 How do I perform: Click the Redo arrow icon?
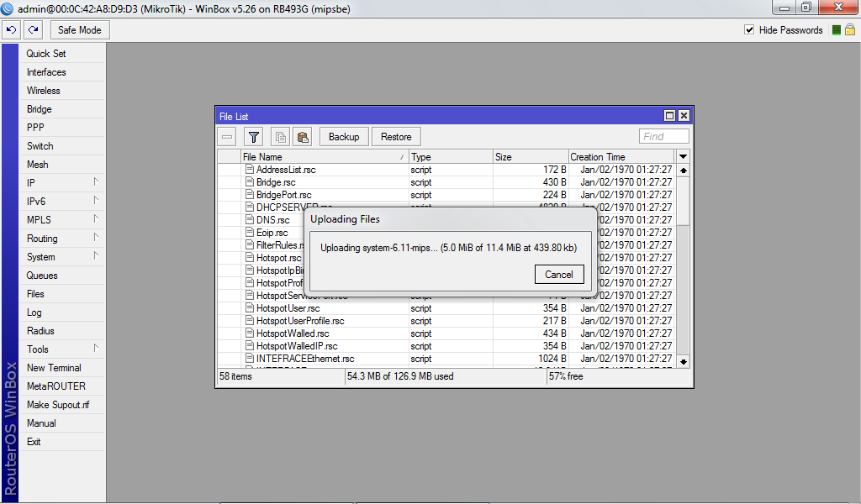pyautogui.click(x=34, y=30)
